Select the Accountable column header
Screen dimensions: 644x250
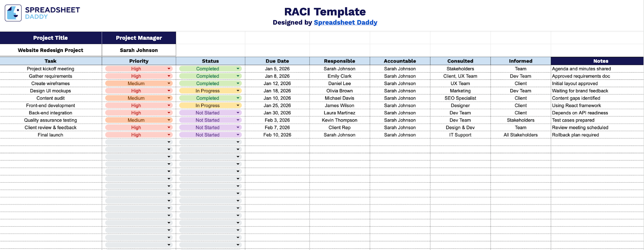[x=400, y=61]
